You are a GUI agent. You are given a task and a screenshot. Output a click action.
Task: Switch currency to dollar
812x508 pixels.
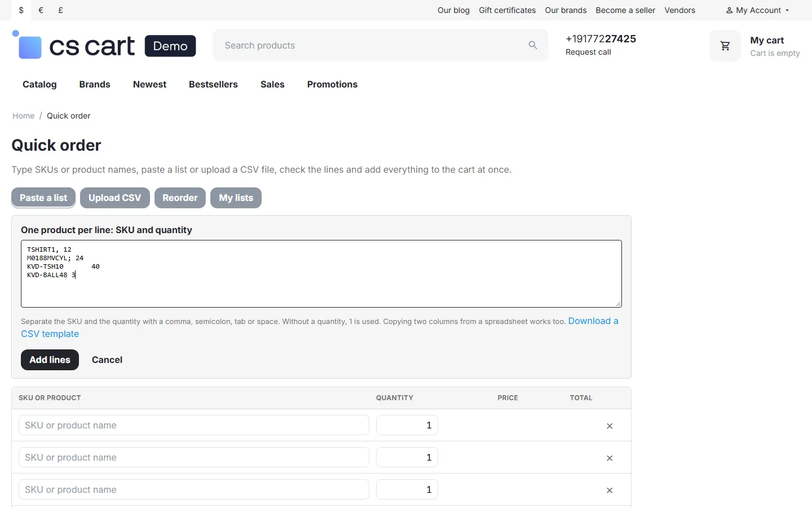click(21, 10)
